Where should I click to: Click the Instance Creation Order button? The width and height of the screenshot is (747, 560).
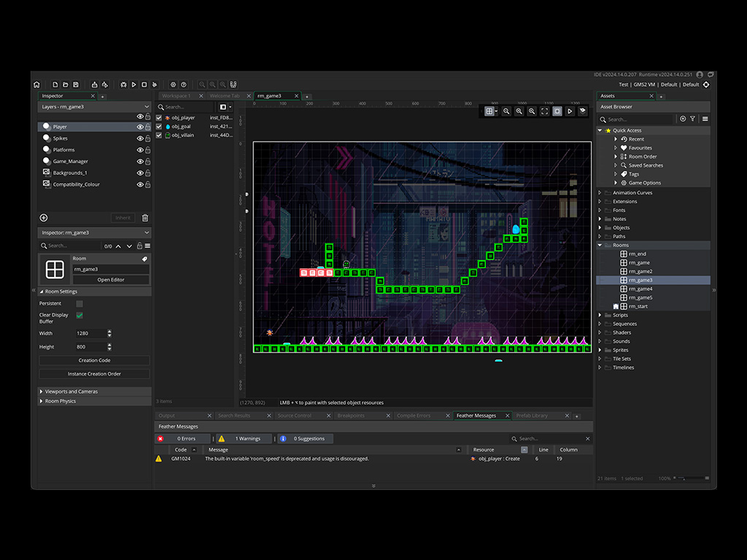(x=94, y=373)
